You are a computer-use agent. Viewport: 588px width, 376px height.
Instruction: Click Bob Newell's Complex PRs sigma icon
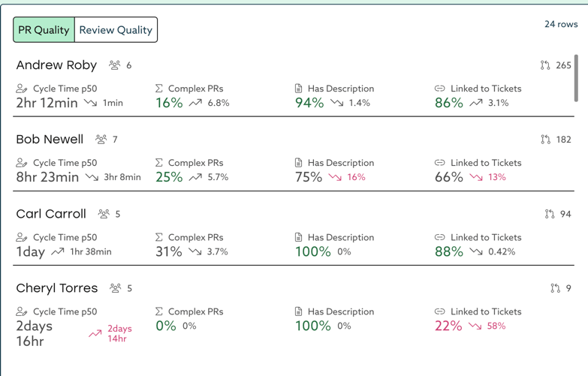[159, 163]
